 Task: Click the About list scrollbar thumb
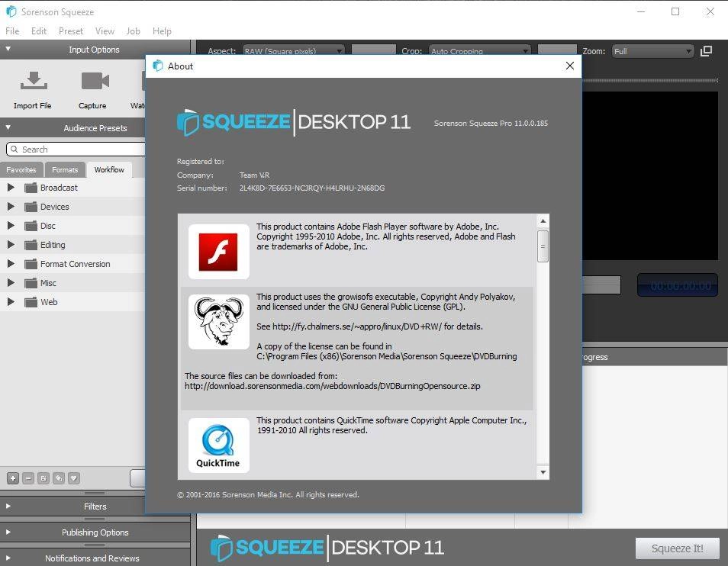point(543,246)
